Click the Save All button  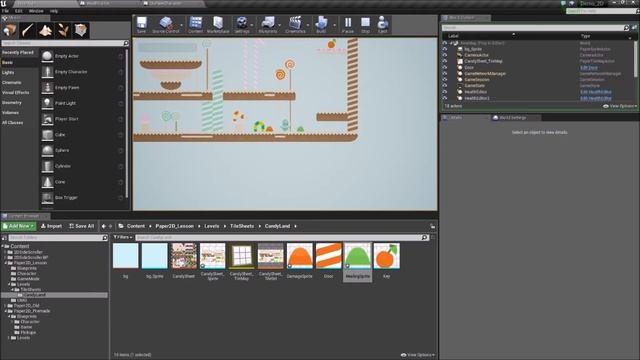(82, 226)
